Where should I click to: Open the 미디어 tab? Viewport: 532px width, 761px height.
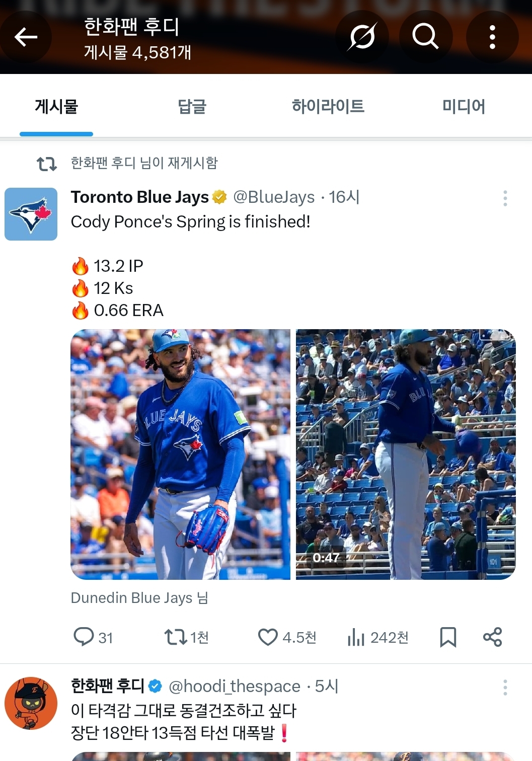(x=464, y=107)
